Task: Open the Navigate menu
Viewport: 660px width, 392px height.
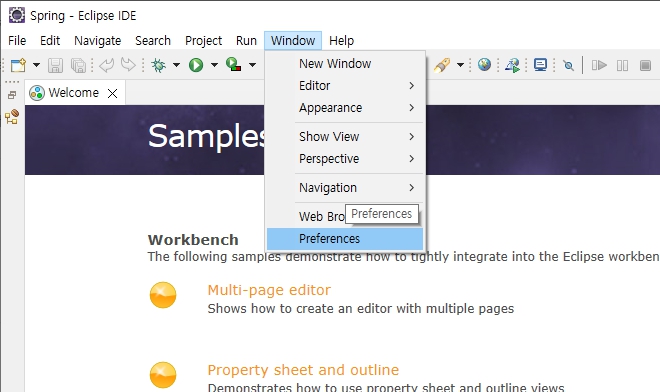Action: pos(98,41)
